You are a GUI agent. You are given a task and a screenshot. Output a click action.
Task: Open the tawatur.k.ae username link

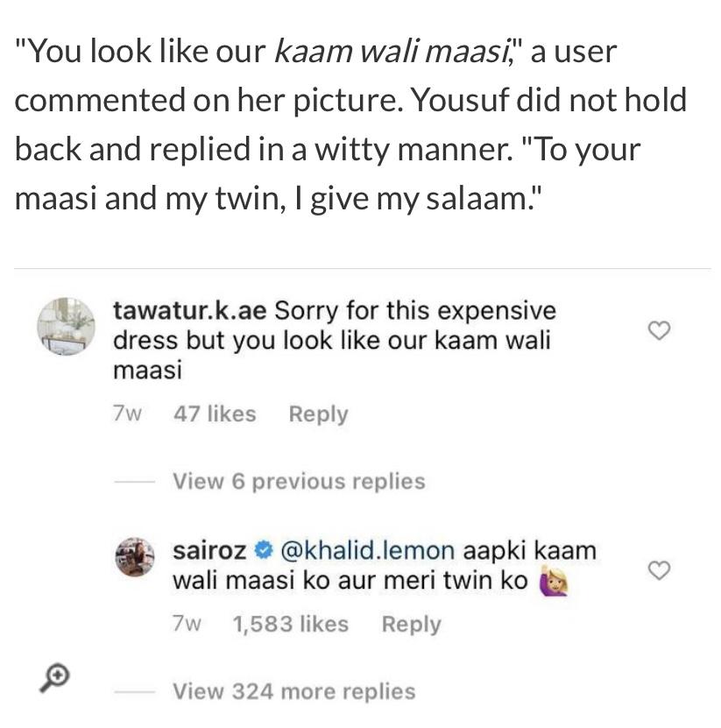coord(190,311)
